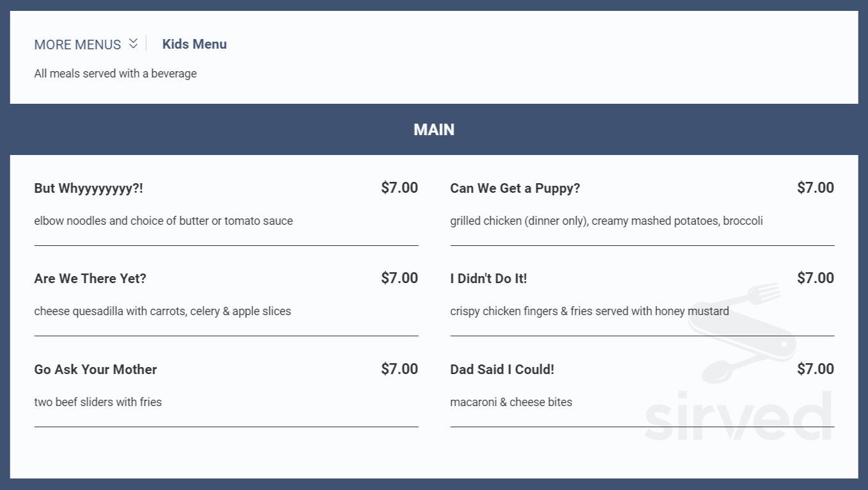Click the MAIN section header
The width and height of the screenshot is (868, 490).
point(434,129)
